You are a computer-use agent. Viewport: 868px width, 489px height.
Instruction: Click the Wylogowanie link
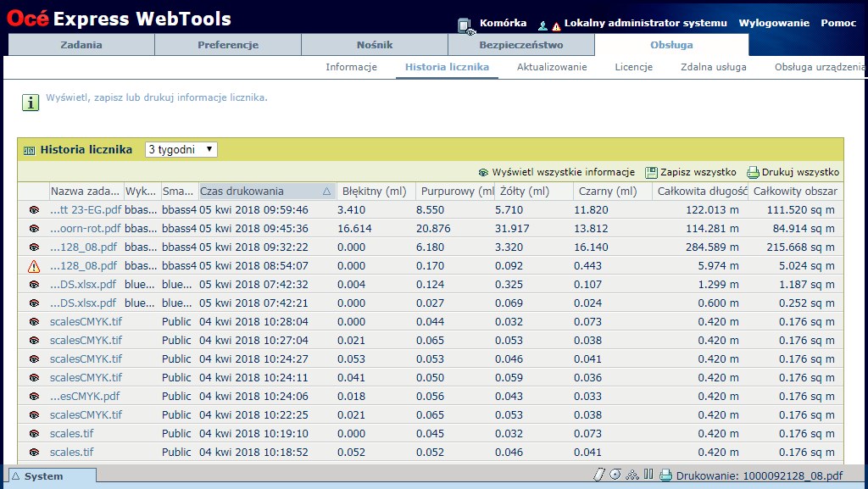(x=774, y=23)
